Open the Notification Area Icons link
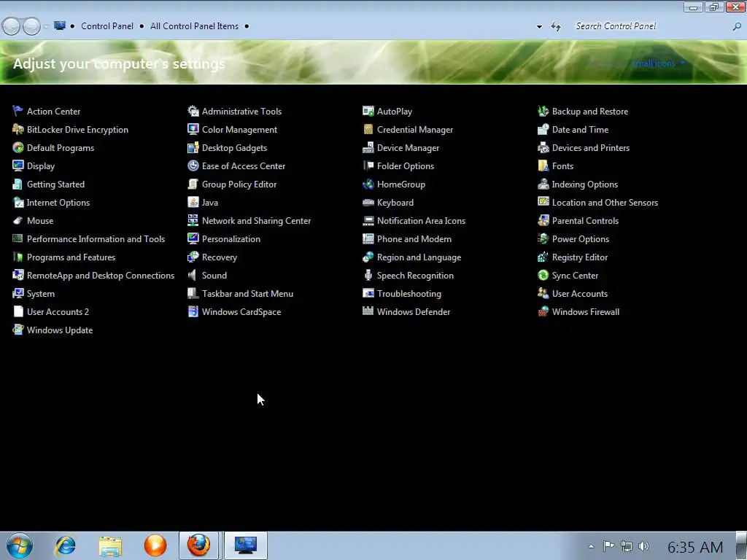The height and width of the screenshot is (560, 747). (x=421, y=220)
